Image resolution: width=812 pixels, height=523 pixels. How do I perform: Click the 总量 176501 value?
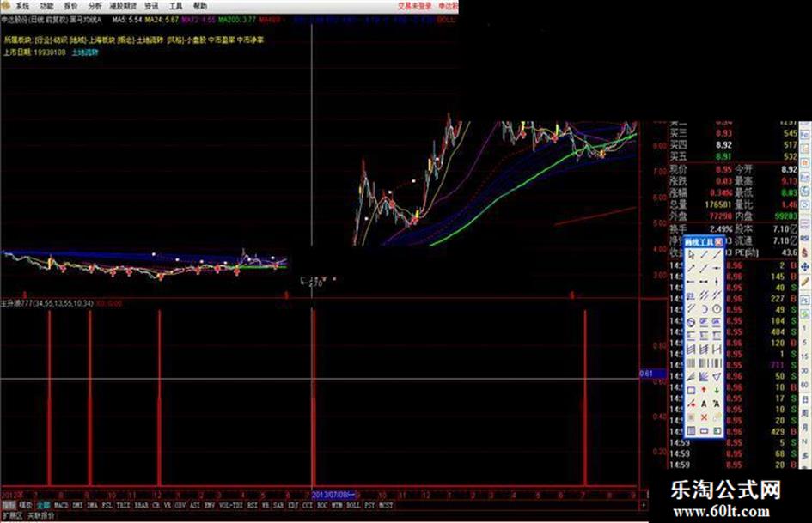coord(718,204)
